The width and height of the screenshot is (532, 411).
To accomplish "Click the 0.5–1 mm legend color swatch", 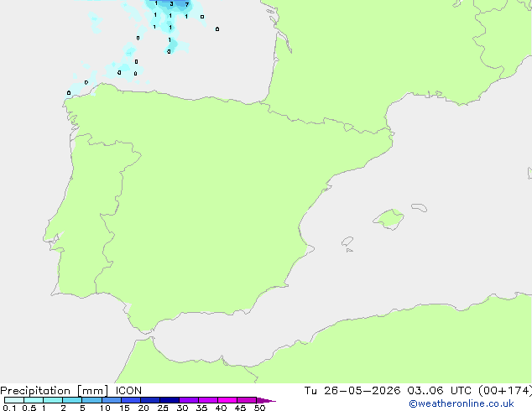I will pyautogui.click(x=34, y=400).
